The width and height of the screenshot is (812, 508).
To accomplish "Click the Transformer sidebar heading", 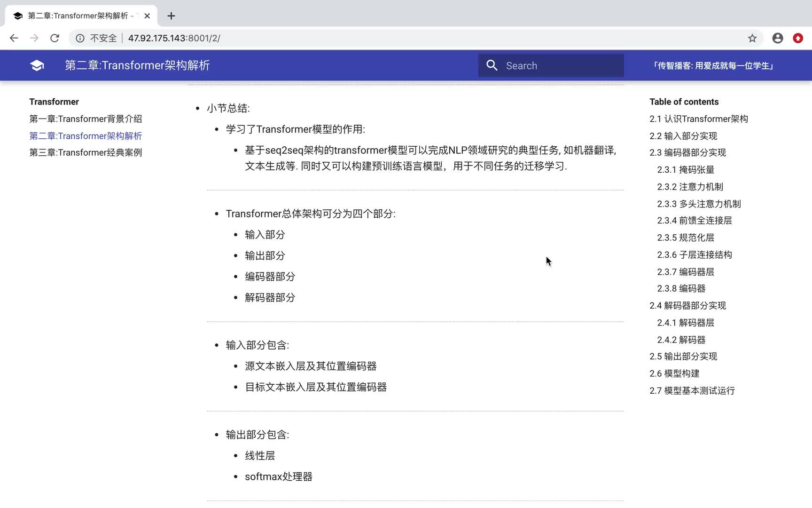I will (54, 102).
